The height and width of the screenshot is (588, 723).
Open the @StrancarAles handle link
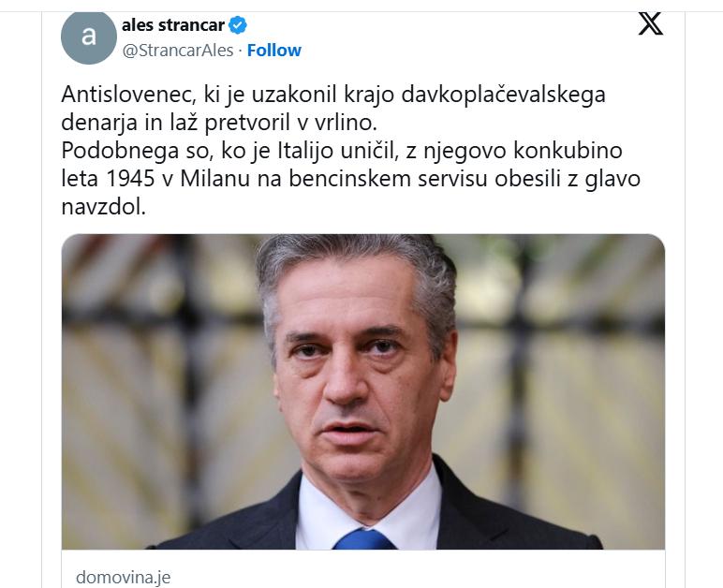(178, 51)
